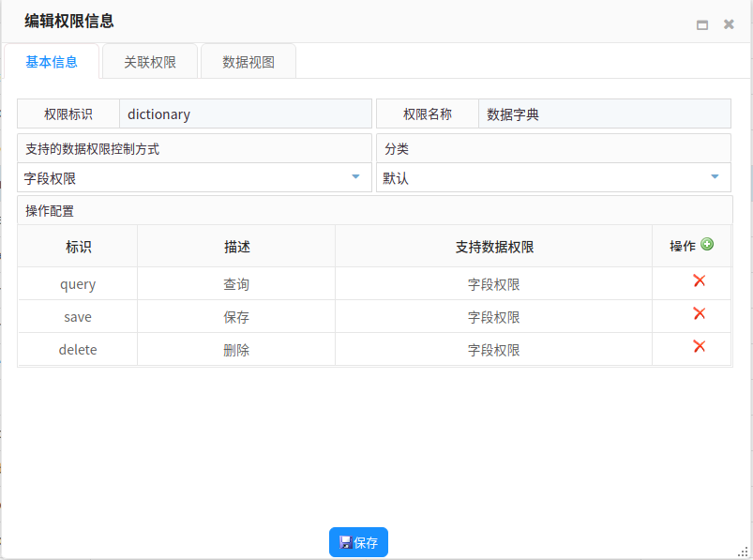Delete the query row with red X
Image resolution: width=753 pixels, height=560 pixels.
699,280
